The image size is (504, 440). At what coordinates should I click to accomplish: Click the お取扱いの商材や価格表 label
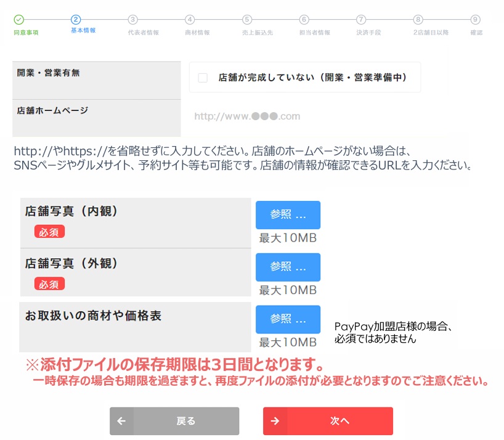click(x=93, y=316)
